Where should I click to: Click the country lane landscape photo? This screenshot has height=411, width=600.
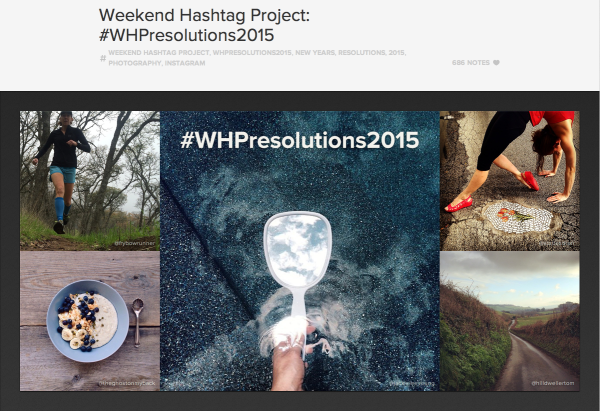click(510, 321)
